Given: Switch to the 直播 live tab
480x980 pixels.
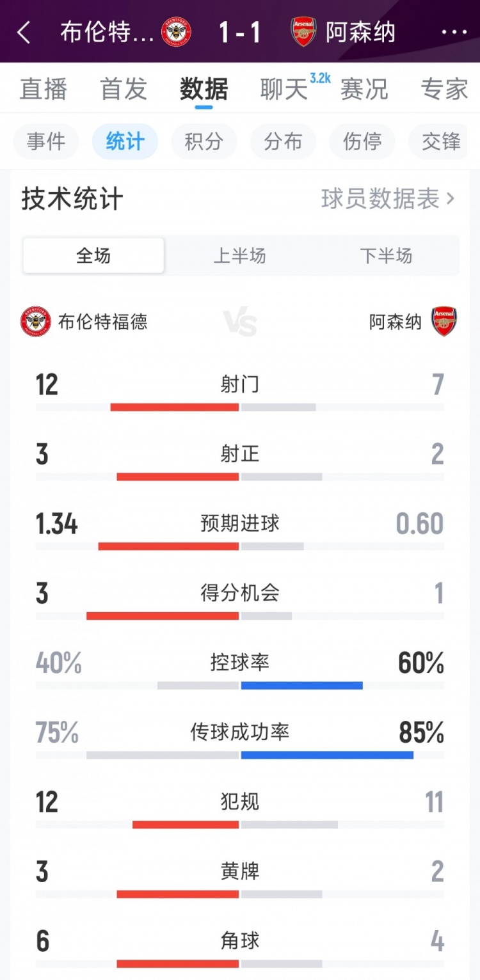Looking at the screenshot, I should [x=45, y=90].
